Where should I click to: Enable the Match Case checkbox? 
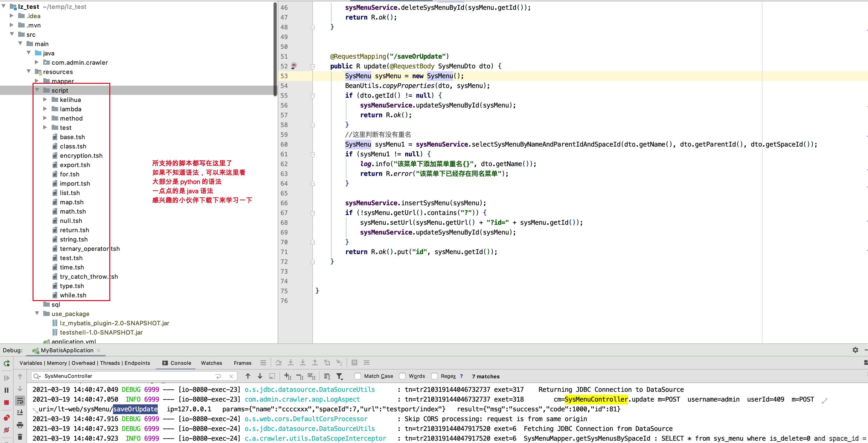[358, 376]
